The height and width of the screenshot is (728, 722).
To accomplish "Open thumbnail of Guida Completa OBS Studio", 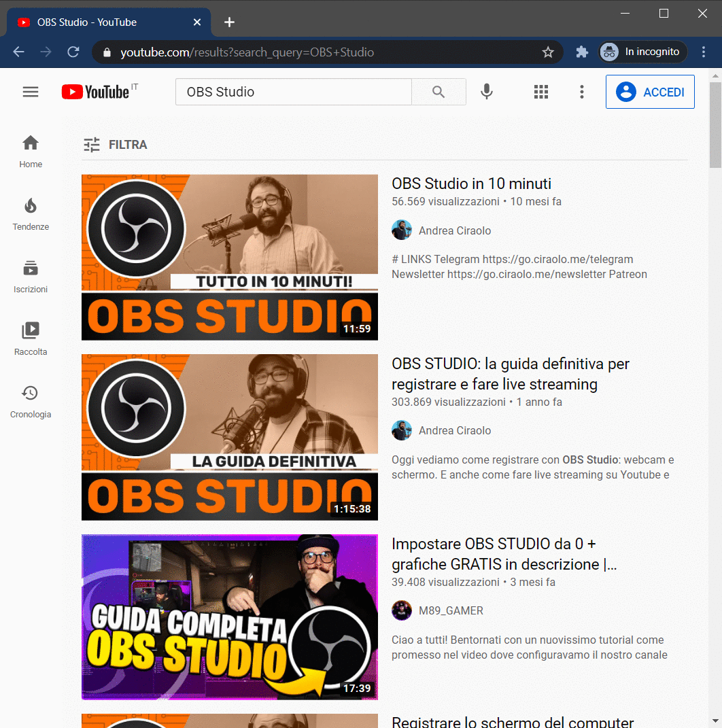I will [x=230, y=617].
